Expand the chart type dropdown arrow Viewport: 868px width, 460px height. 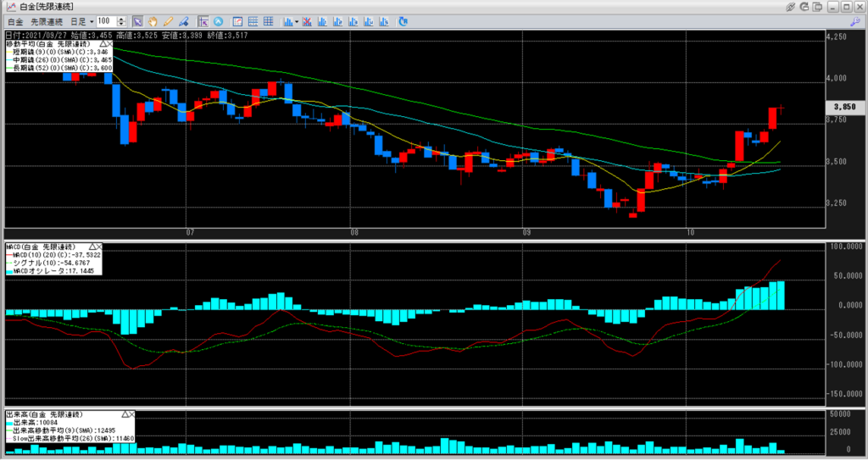pyautogui.click(x=296, y=20)
